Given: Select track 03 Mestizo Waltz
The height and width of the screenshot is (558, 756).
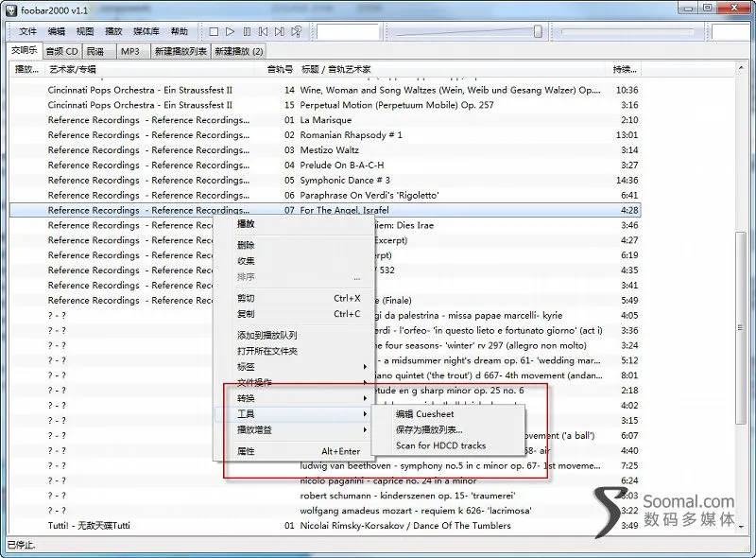Looking at the screenshot, I should click(325, 150).
